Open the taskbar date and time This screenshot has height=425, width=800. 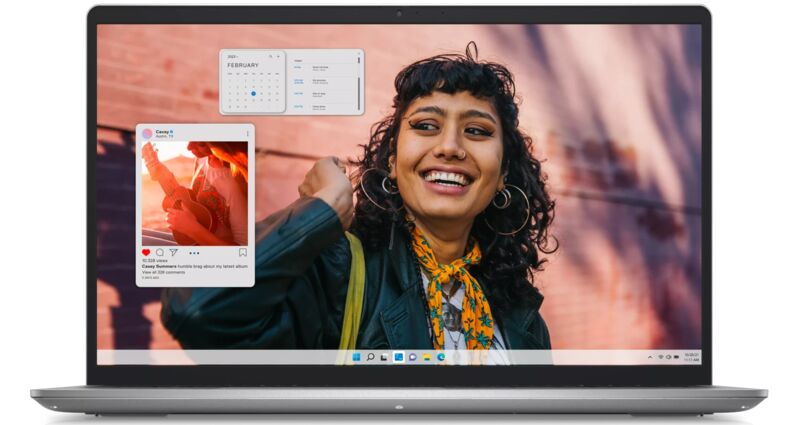(x=692, y=357)
